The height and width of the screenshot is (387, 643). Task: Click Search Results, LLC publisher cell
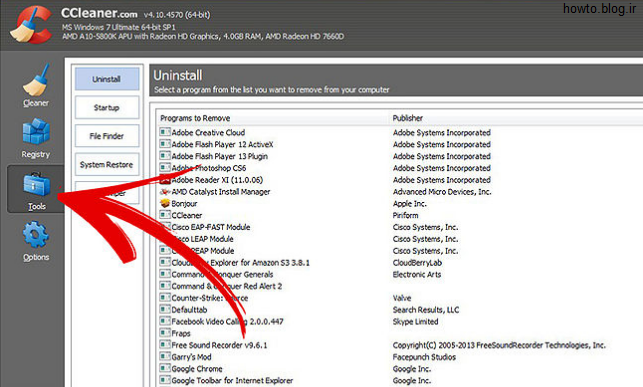pos(426,310)
